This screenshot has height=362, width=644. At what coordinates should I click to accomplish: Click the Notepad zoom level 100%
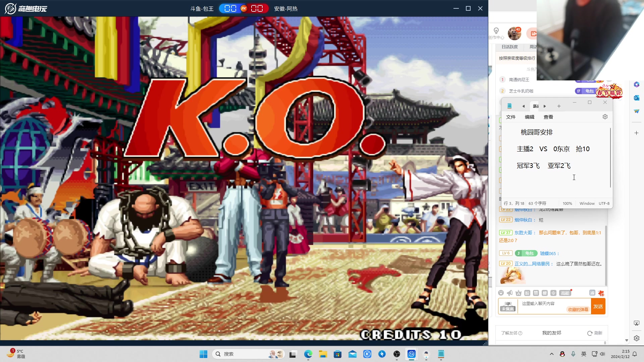coord(567,203)
